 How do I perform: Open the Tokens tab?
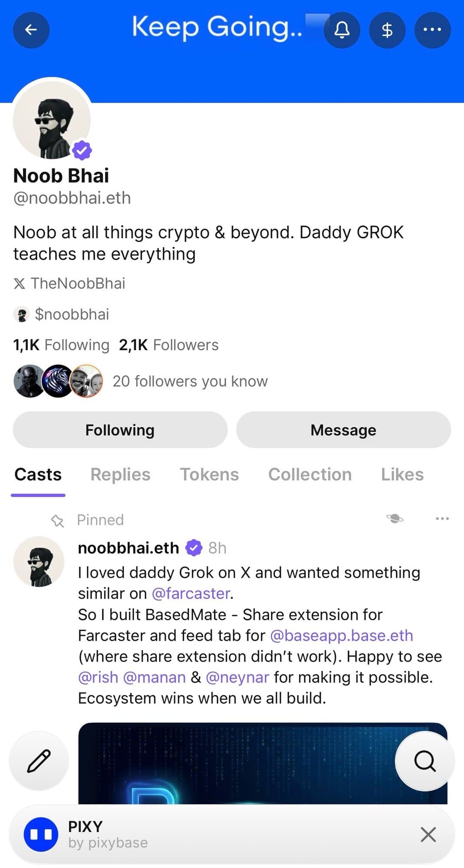coord(209,474)
